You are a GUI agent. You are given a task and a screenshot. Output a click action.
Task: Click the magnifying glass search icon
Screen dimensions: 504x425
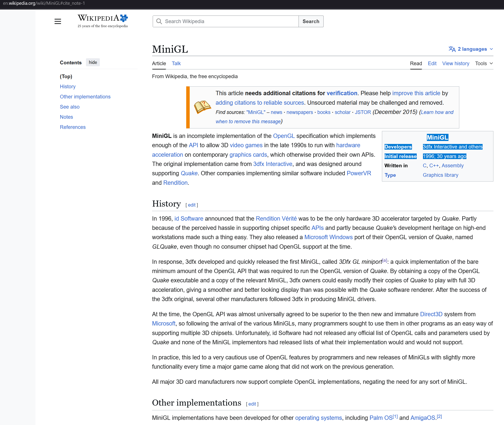tap(159, 21)
